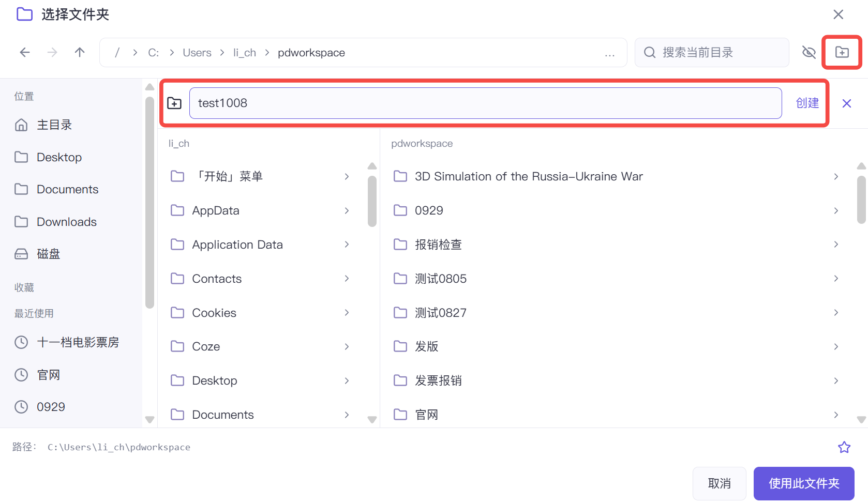Add current path to favorites star

[844, 447]
